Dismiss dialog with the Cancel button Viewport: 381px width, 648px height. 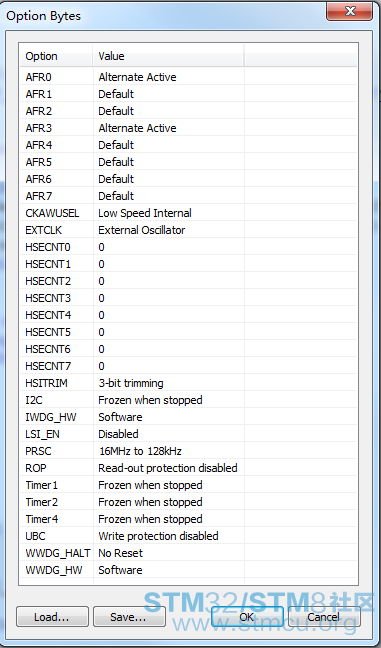point(324,617)
